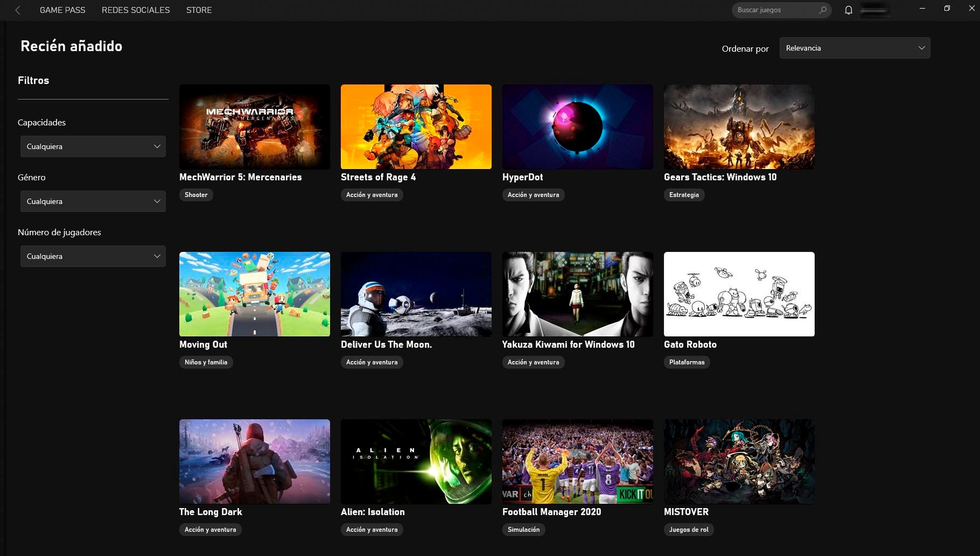Select Acción y aventura tag under Deliver Us The Moon
Viewport: 980px width, 556px height.
click(372, 362)
